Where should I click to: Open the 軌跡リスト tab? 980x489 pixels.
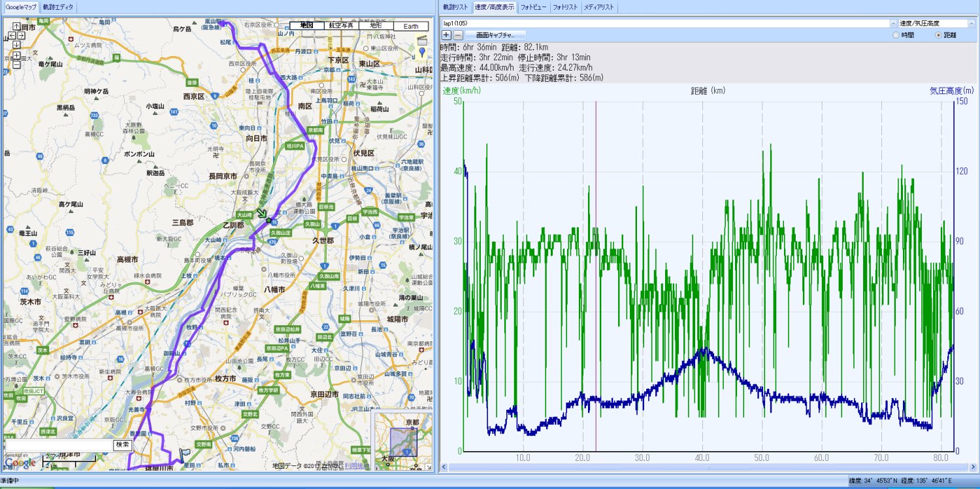tap(456, 7)
